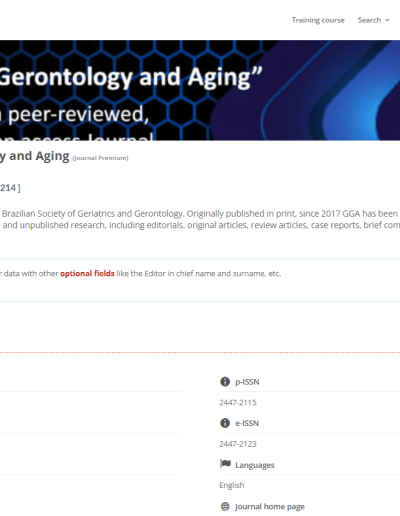Click the Brazilian Society description paragraph
Viewport: 400px width, 516px height.
click(x=200, y=219)
